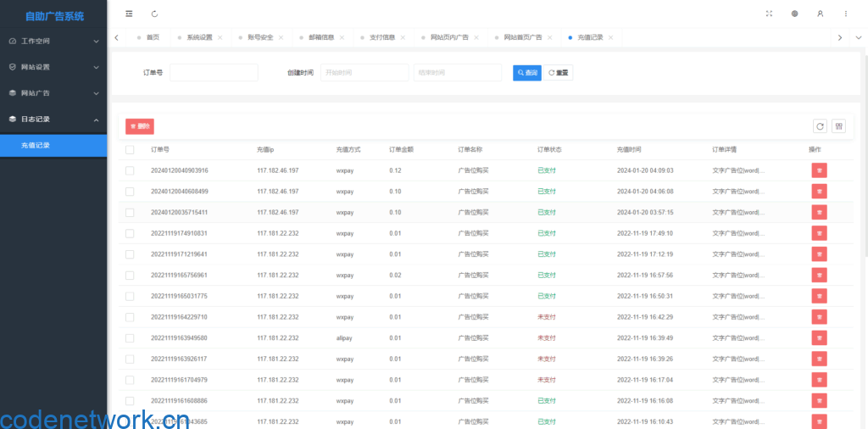868x429 pixels.
Task: Open the user profile icon
Action: pyautogui.click(x=820, y=14)
